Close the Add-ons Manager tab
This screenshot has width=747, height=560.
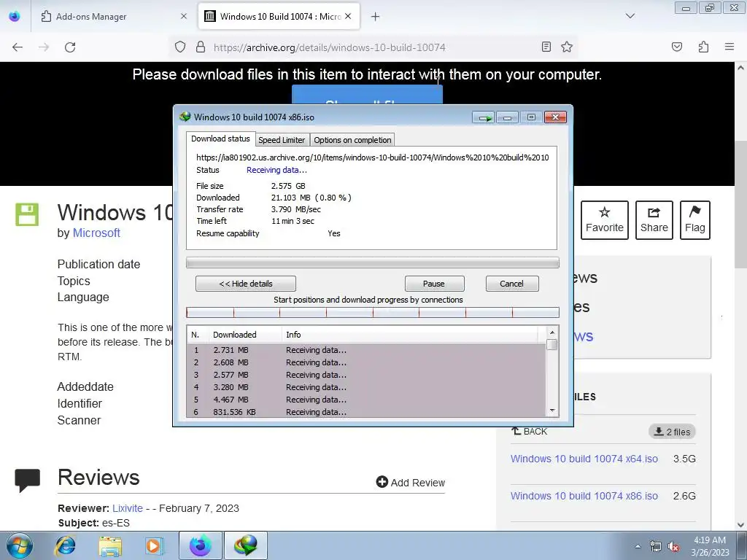point(184,16)
